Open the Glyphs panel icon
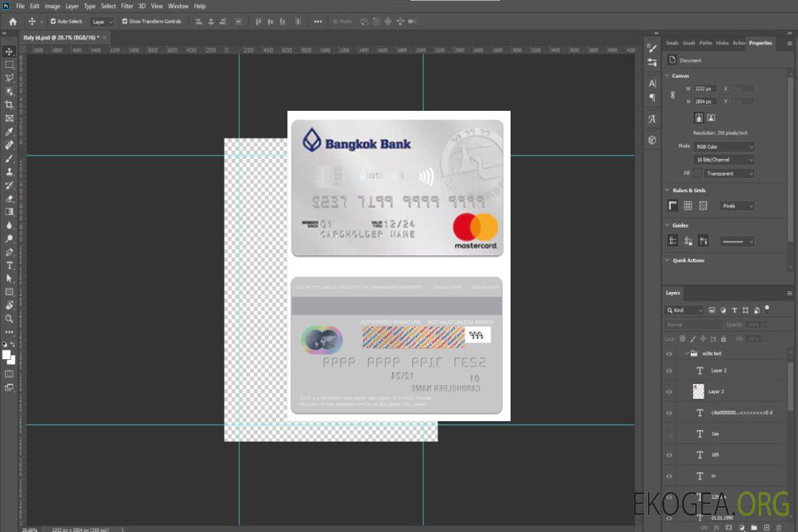Image resolution: width=798 pixels, height=532 pixels. [x=652, y=119]
